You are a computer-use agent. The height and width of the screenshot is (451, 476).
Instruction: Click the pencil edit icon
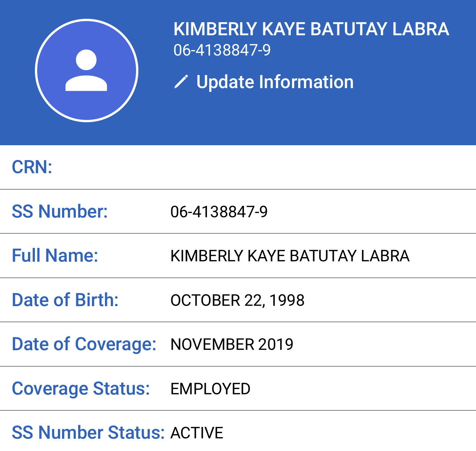181,82
